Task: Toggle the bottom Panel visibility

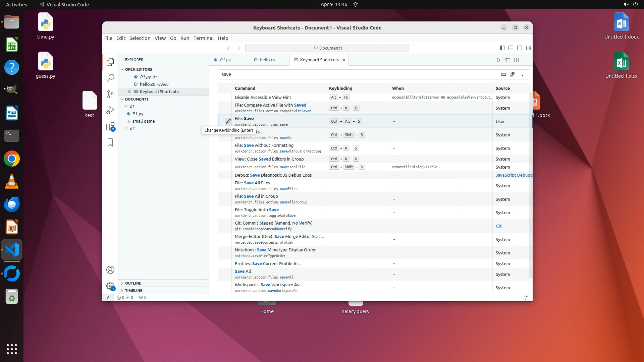Action: [x=511, y=48]
